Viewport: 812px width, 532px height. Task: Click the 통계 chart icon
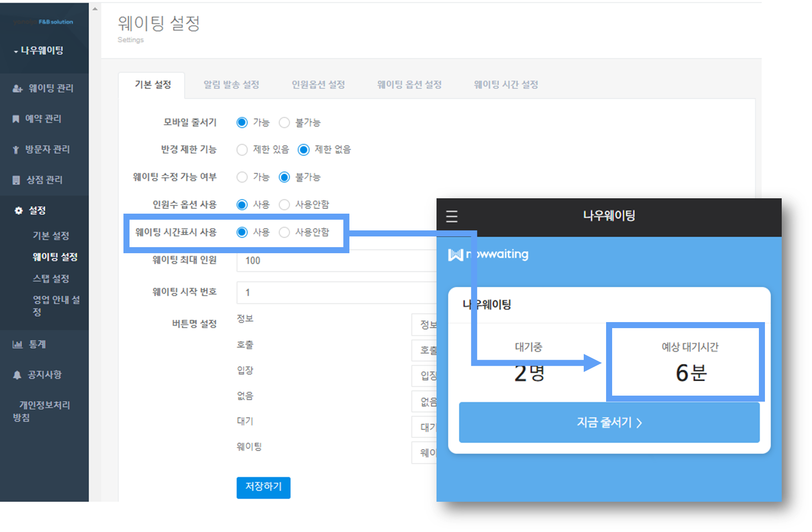17,344
